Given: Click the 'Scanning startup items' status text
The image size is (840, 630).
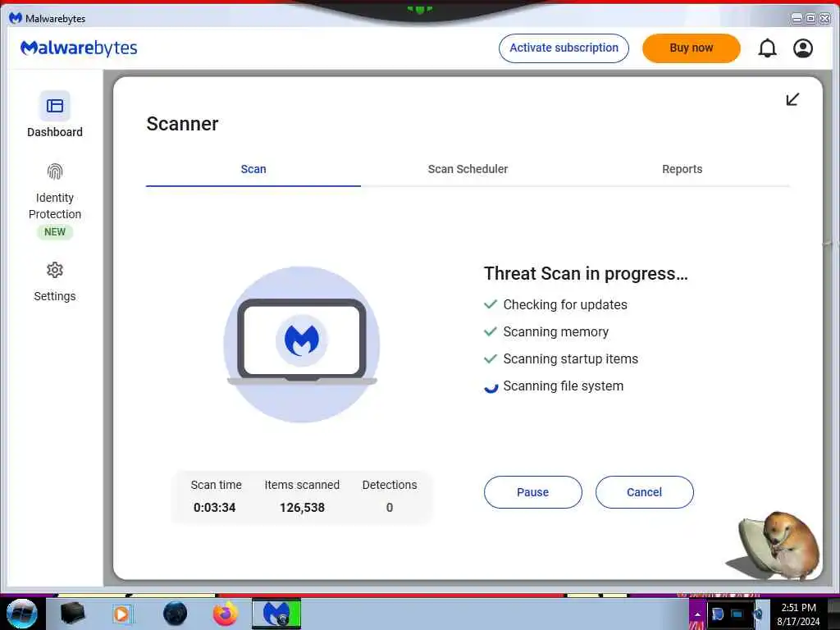Looking at the screenshot, I should (x=571, y=359).
